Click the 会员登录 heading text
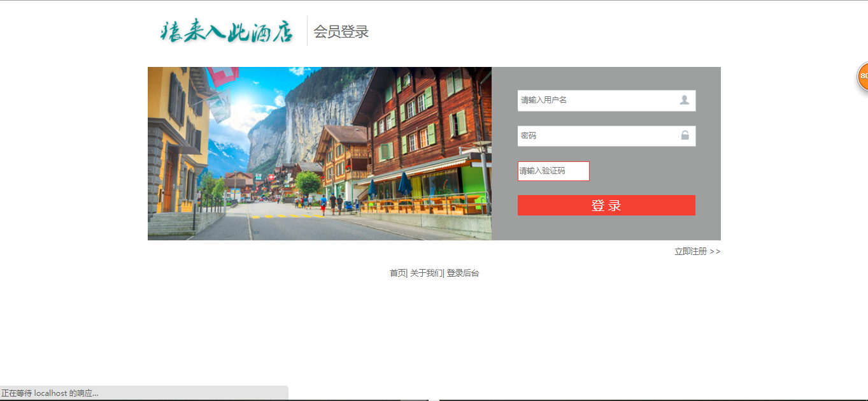868x401 pixels. [341, 32]
